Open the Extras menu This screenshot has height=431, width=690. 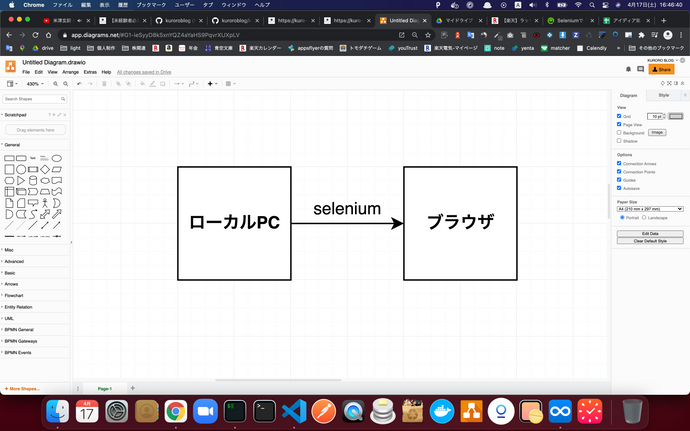(90, 72)
